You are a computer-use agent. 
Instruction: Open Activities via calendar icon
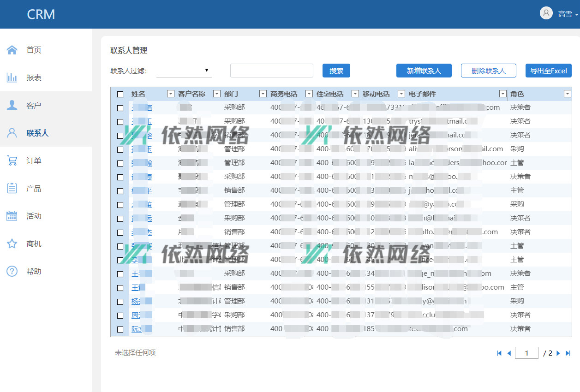12,216
